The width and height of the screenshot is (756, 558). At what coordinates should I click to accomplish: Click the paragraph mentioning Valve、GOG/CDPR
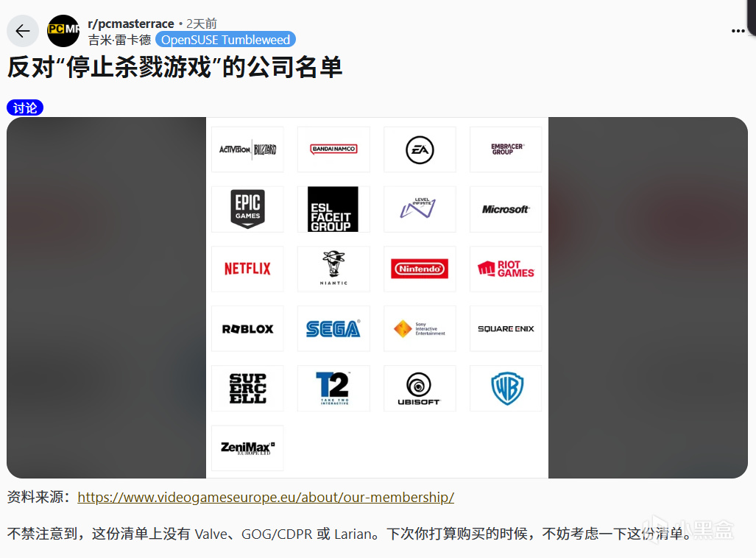coord(350,534)
